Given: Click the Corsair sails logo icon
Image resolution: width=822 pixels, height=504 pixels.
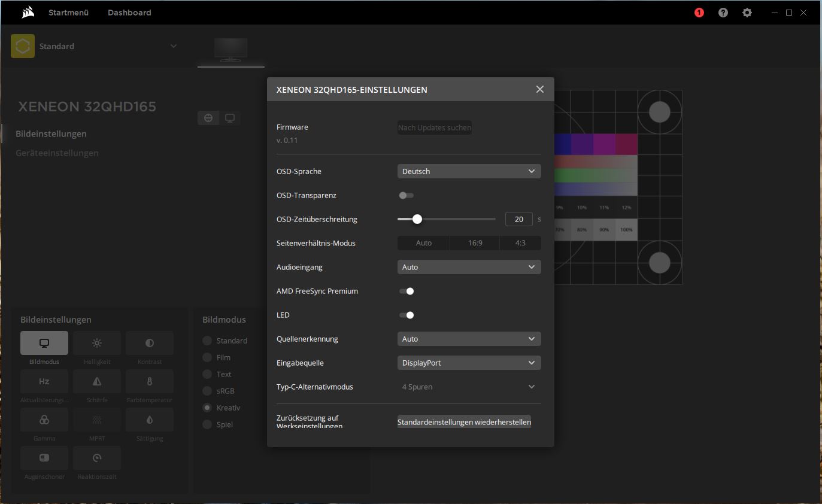Looking at the screenshot, I should (28, 12).
